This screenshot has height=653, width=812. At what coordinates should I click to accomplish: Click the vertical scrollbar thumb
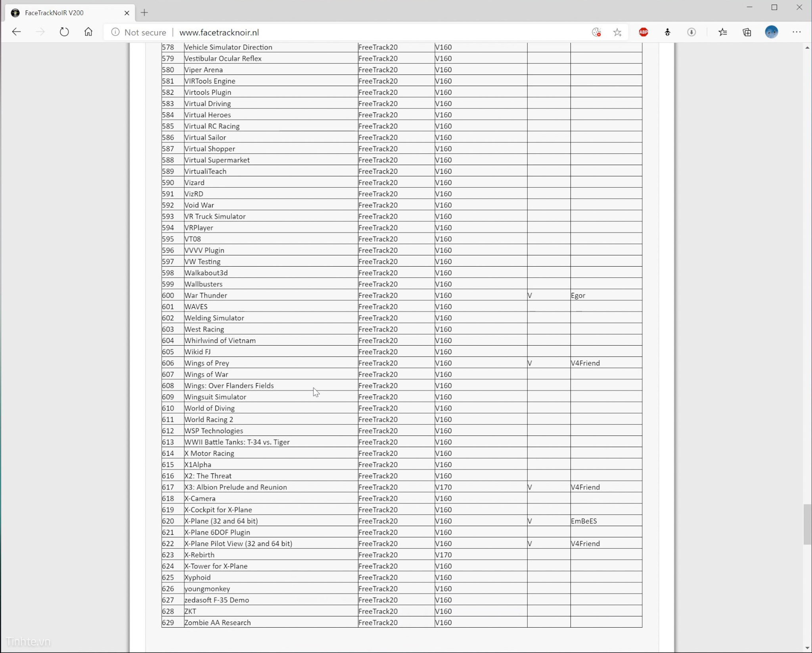point(807,524)
